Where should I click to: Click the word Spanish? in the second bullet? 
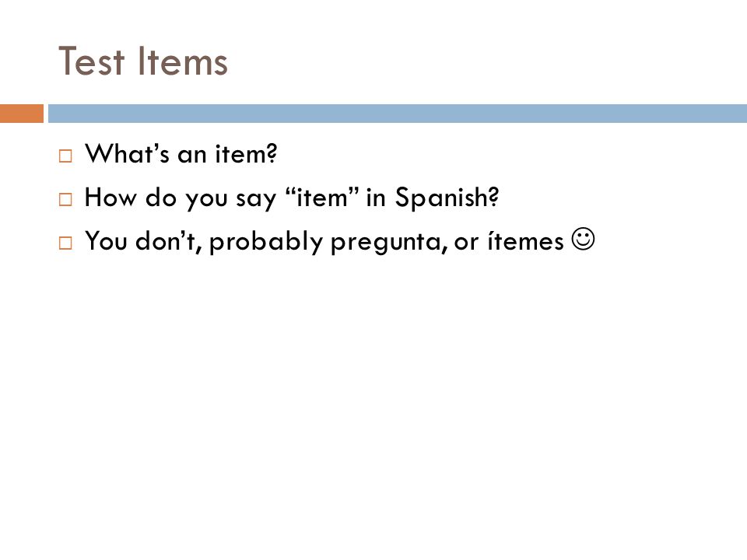coord(447,197)
